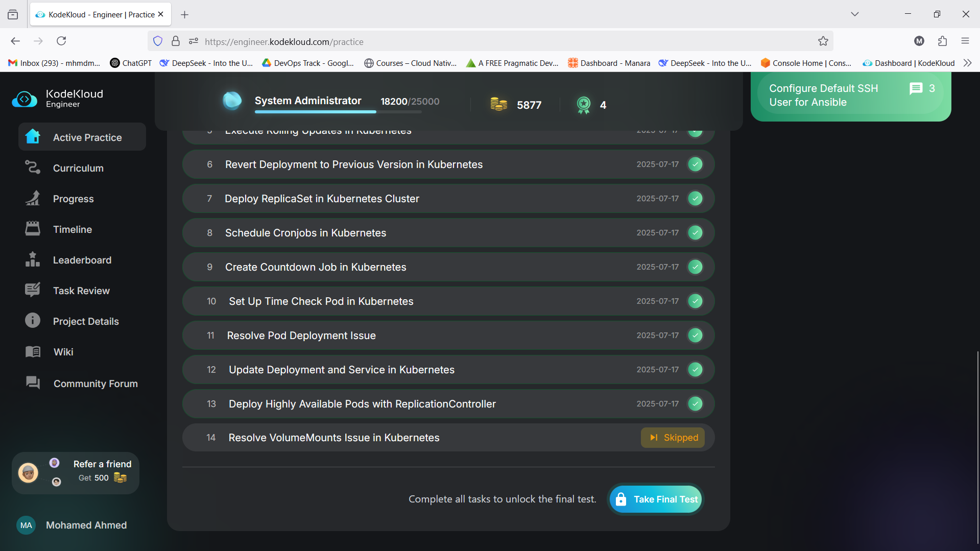Open Console Home bookmark
980x551 pixels.
point(806,63)
